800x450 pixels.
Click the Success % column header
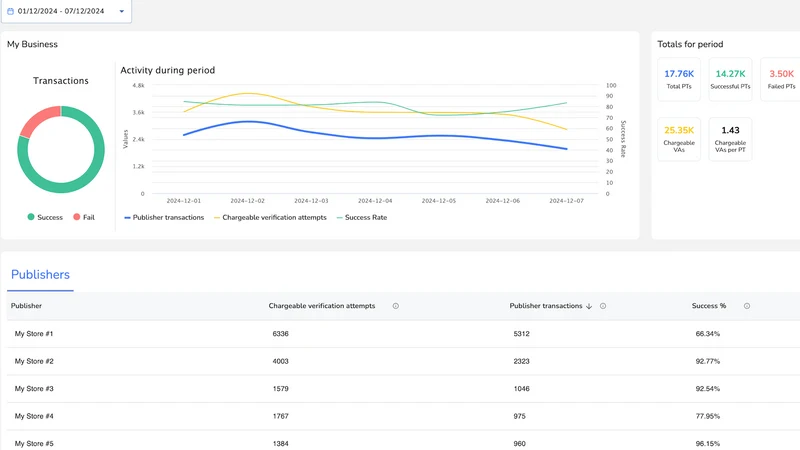pyautogui.click(x=709, y=306)
